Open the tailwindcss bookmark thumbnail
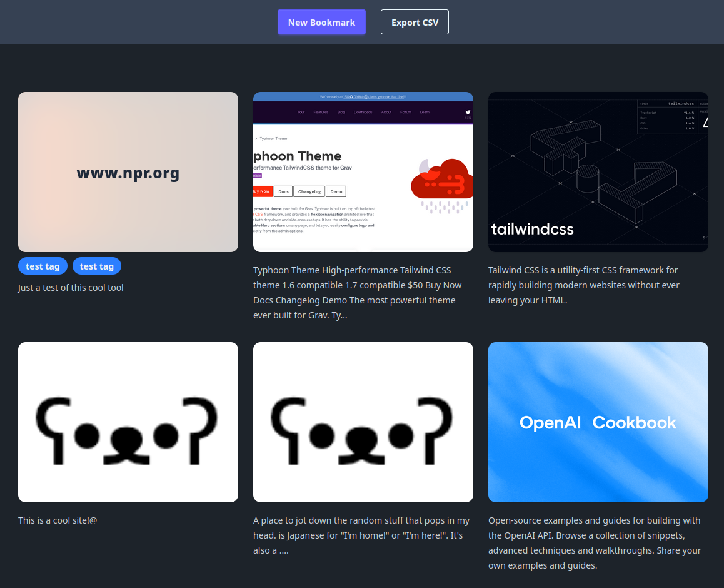 tap(598, 172)
